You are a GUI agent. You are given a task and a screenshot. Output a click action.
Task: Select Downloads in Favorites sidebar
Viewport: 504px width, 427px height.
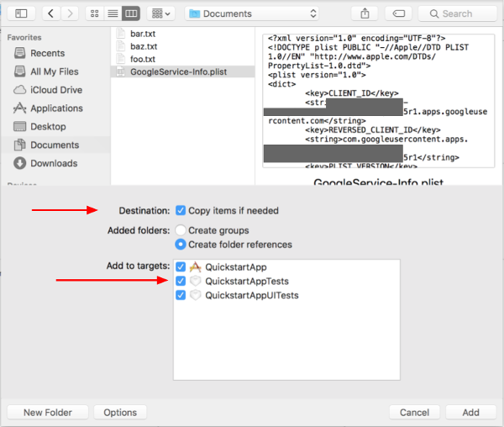click(x=53, y=163)
